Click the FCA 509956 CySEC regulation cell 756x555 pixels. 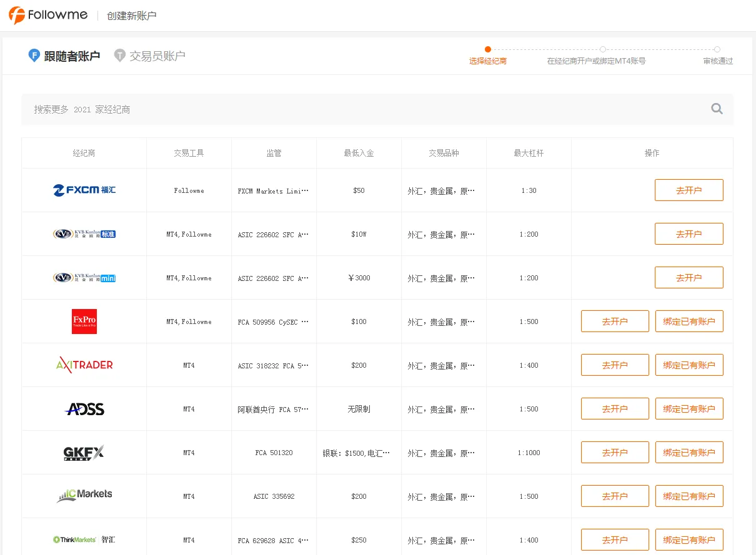pos(274,322)
